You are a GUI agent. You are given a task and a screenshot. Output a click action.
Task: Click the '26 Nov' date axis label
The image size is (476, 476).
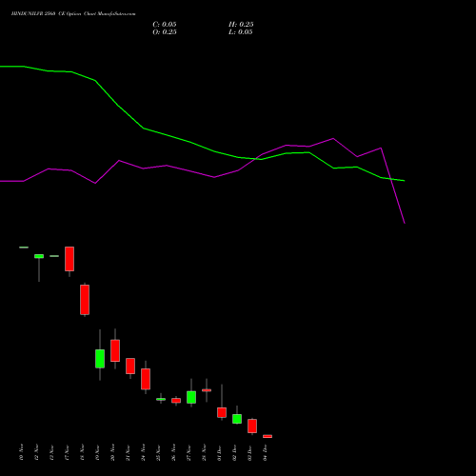pyautogui.click(x=173, y=452)
